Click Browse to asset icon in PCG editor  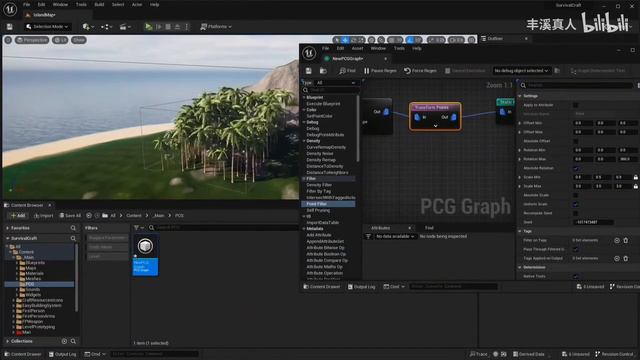coord(323,71)
